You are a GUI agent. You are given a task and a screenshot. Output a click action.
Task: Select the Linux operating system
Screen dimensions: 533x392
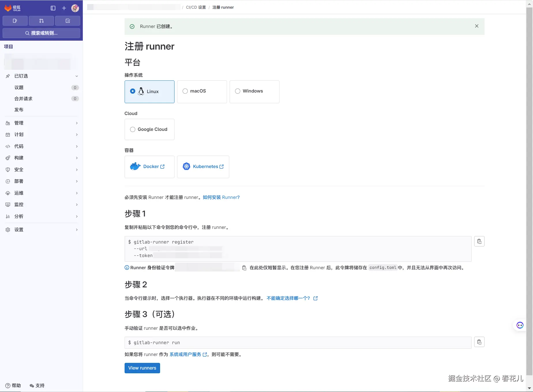(149, 91)
